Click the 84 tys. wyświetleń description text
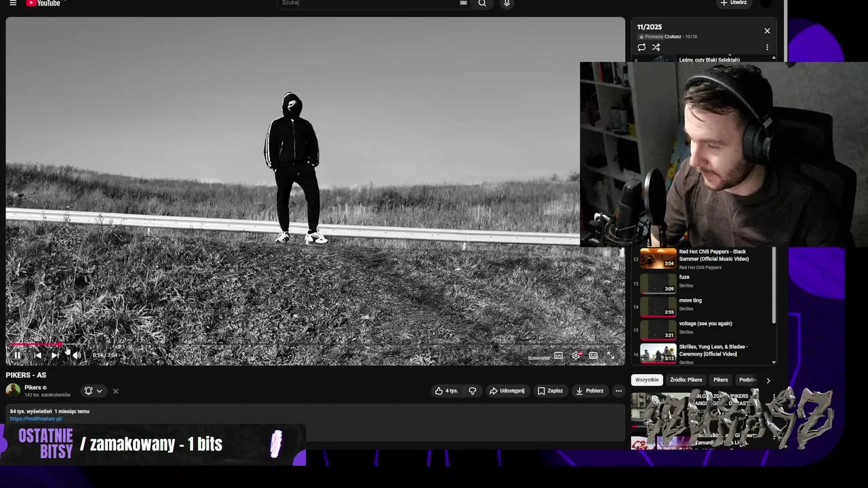Viewport: 868px width, 488px height. point(31,411)
